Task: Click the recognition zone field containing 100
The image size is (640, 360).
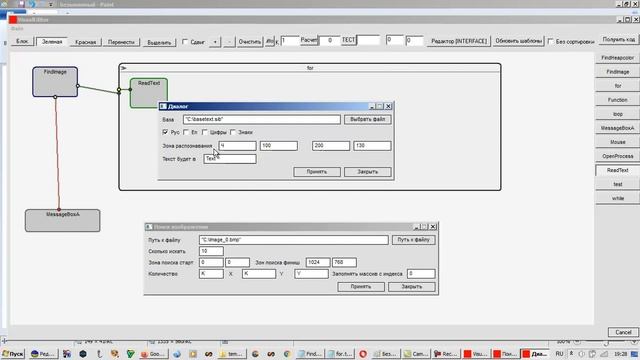Action: (279, 146)
